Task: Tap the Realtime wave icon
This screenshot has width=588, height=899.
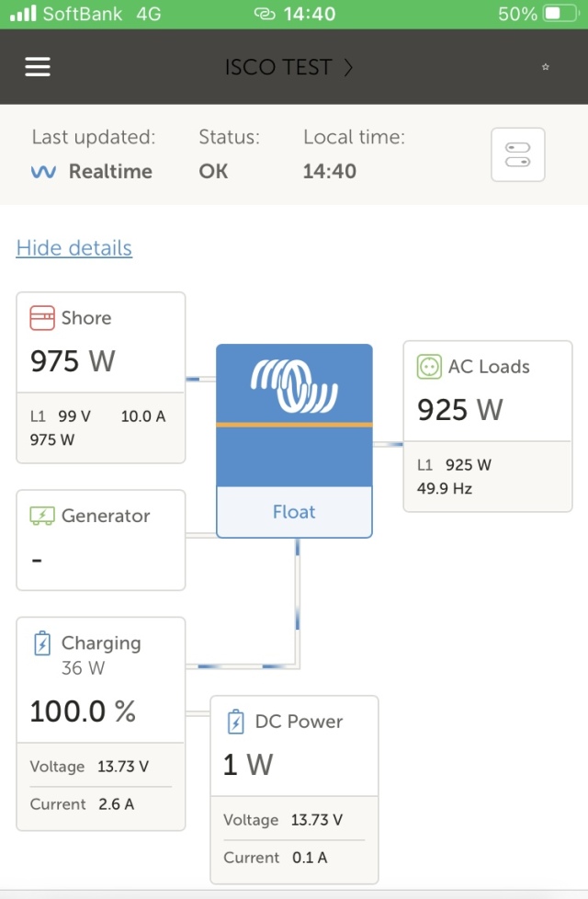Action: pyautogui.click(x=43, y=171)
